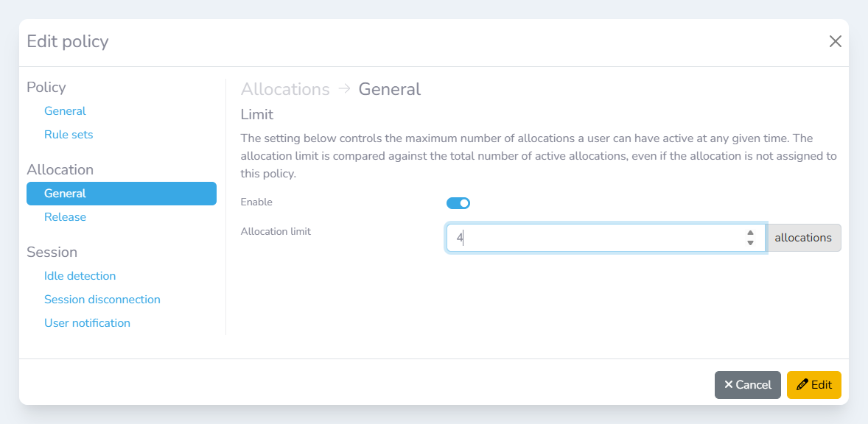Click the Allocations breadcrumb
The image size is (868, 424).
coord(285,89)
